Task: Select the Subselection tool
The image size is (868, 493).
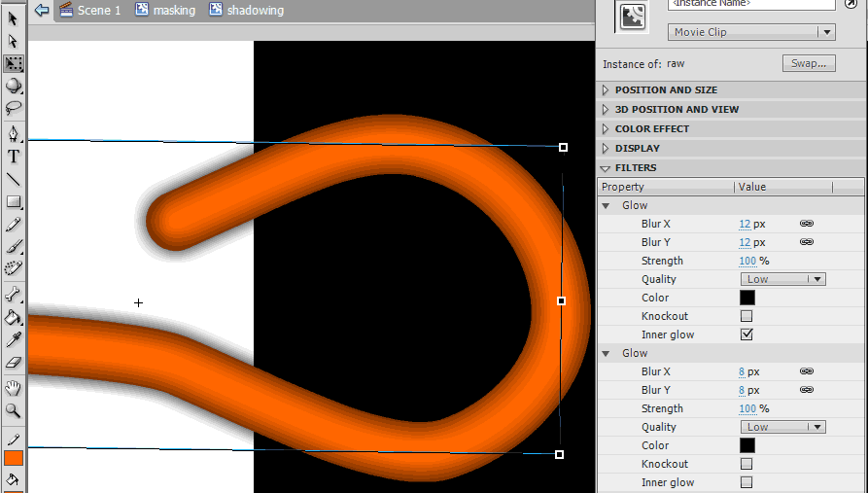Action: [x=13, y=42]
